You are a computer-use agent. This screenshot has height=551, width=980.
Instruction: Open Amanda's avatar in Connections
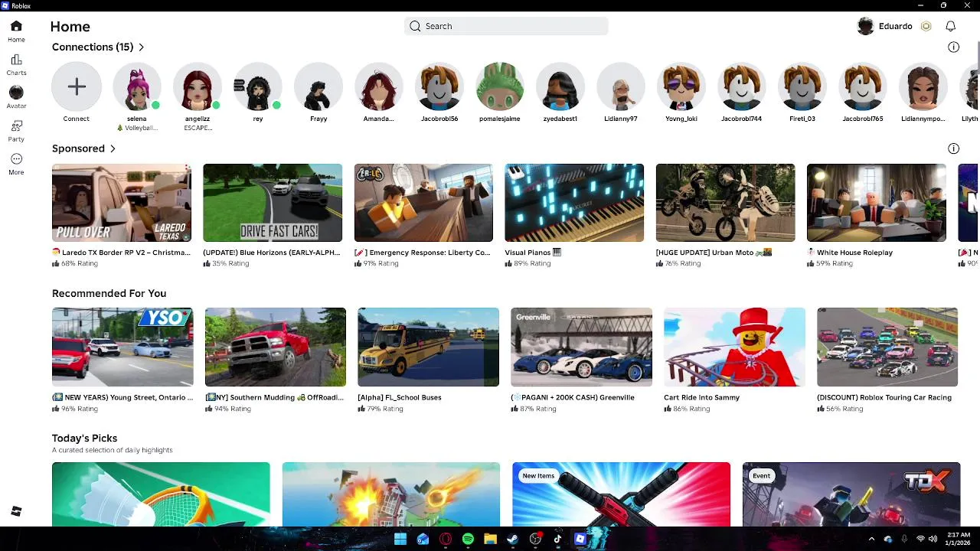click(x=379, y=87)
